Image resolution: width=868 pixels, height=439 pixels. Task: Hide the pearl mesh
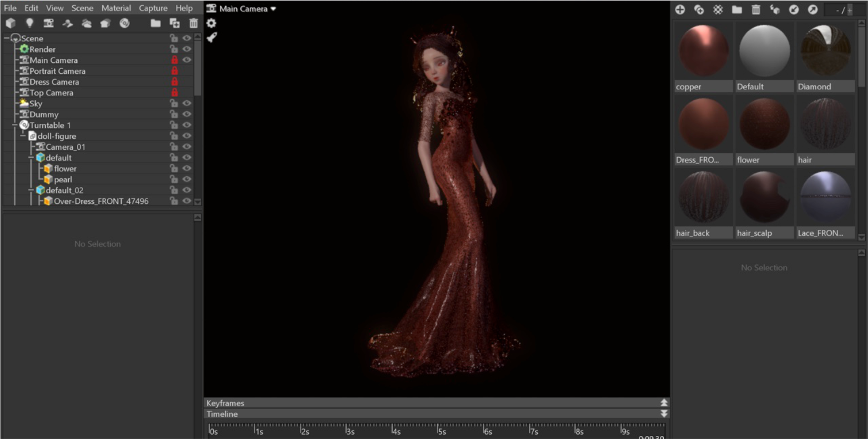click(187, 179)
